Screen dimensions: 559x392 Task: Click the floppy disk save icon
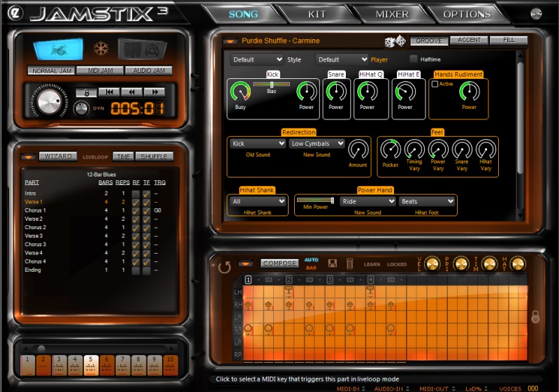pos(333,263)
